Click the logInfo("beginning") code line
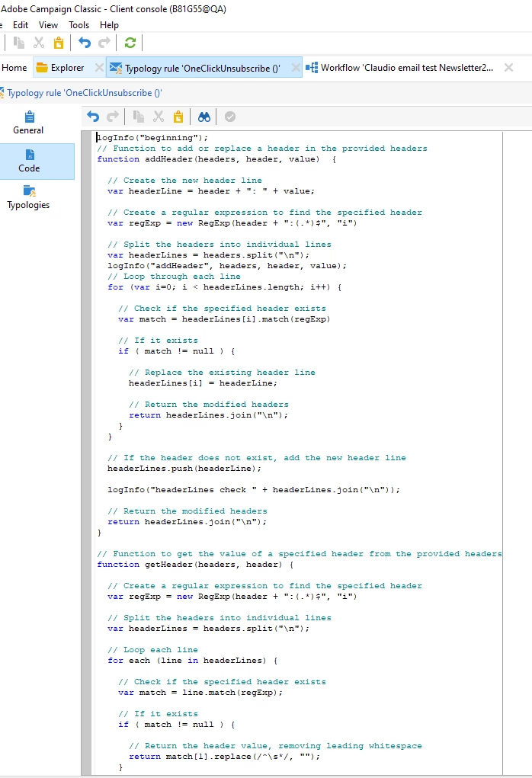Viewport: 532px width, 778px height. pos(152,137)
